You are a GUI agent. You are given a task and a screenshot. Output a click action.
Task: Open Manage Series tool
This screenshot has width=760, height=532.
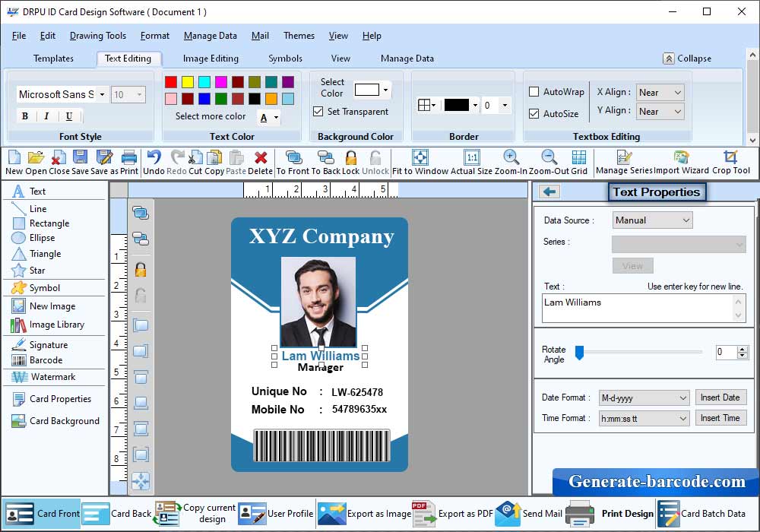click(624, 163)
